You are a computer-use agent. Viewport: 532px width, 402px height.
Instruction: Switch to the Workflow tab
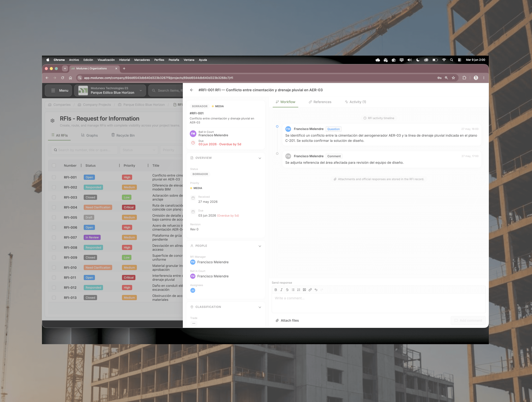pyautogui.click(x=285, y=102)
